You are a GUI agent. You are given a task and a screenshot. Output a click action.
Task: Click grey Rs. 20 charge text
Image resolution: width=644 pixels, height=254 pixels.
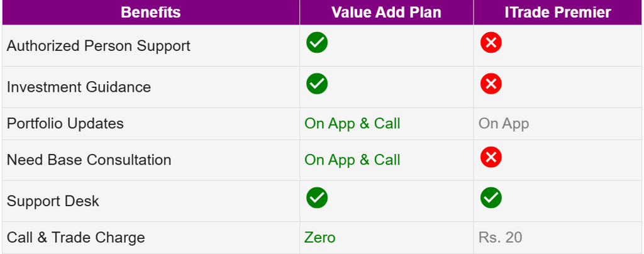tap(500, 238)
